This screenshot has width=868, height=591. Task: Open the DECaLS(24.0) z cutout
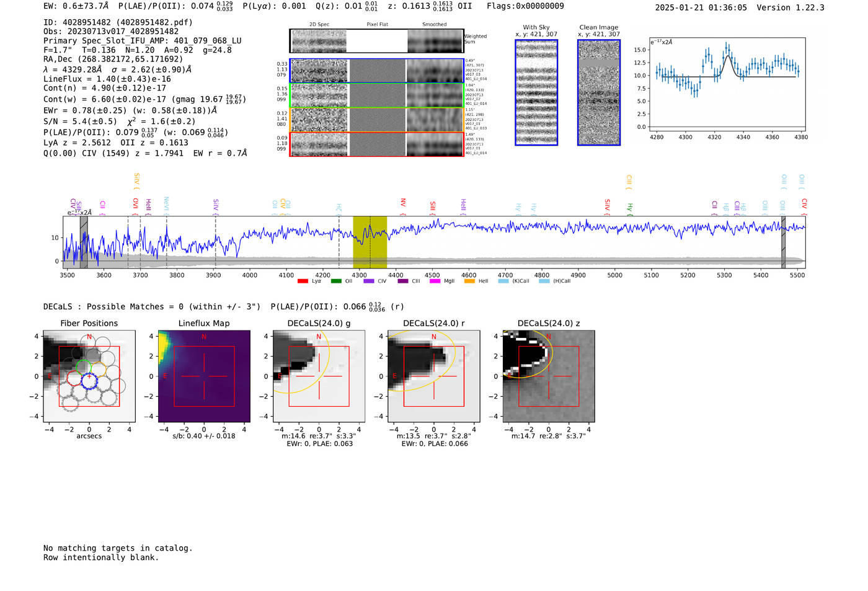pos(549,376)
